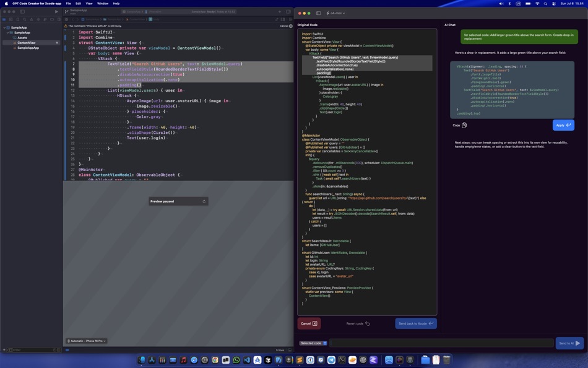This screenshot has width=588, height=368.
Task: Open Visual Studio Code from the Dock
Action: 247,360
